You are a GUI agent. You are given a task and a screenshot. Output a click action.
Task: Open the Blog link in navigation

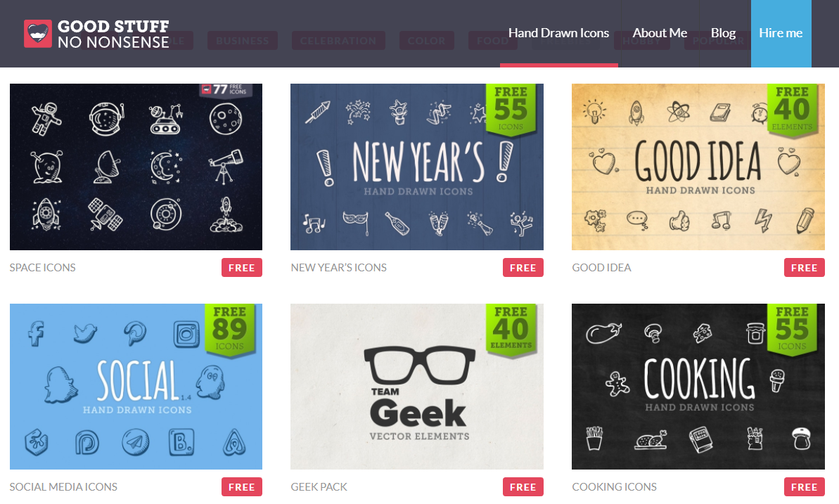(x=723, y=33)
